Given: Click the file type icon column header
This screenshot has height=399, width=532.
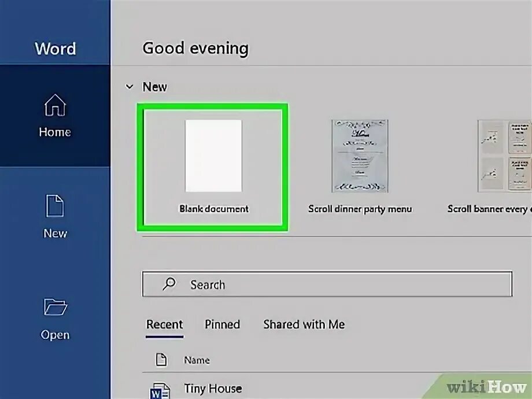Looking at the screenshot, I should [x=161, y=360].
